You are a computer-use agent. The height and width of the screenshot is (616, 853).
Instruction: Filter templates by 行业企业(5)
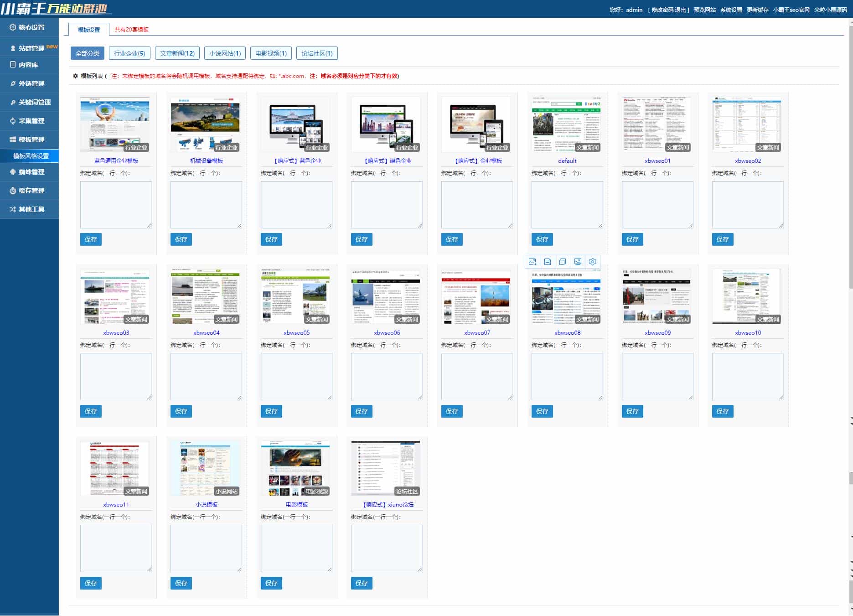coord(129,53)
